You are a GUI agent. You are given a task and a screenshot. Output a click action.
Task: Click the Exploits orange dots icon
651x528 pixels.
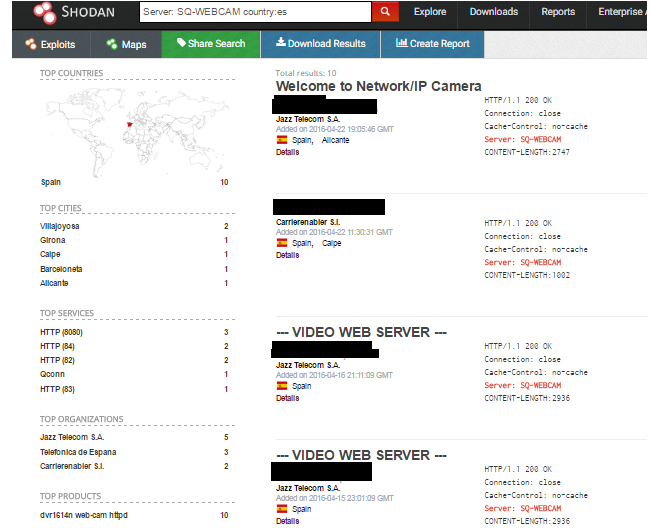point(30,44)
